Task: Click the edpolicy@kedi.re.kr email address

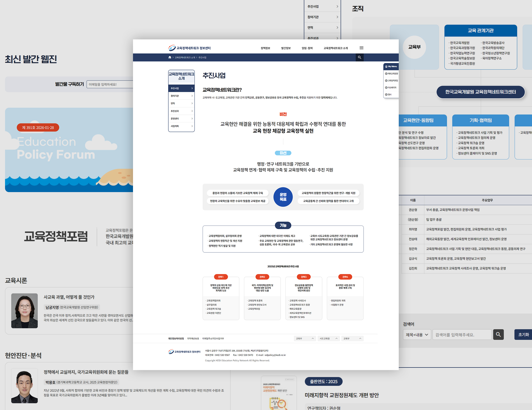Action: (275, 355)
